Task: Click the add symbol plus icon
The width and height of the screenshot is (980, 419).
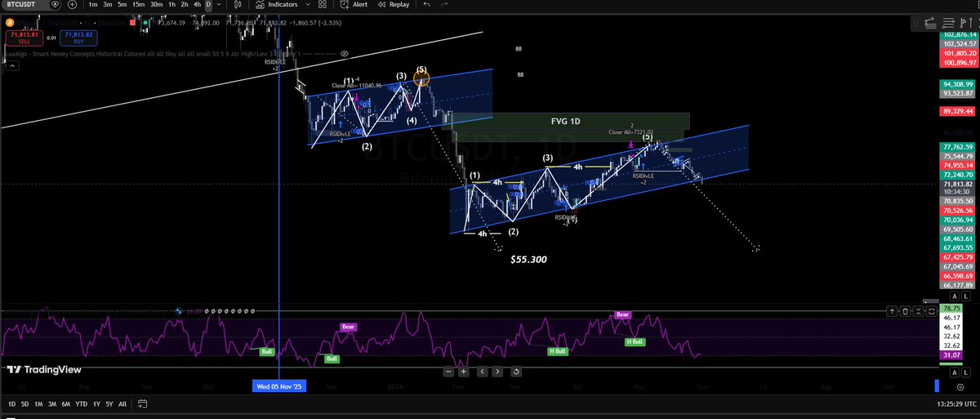Action: (72, 5)
